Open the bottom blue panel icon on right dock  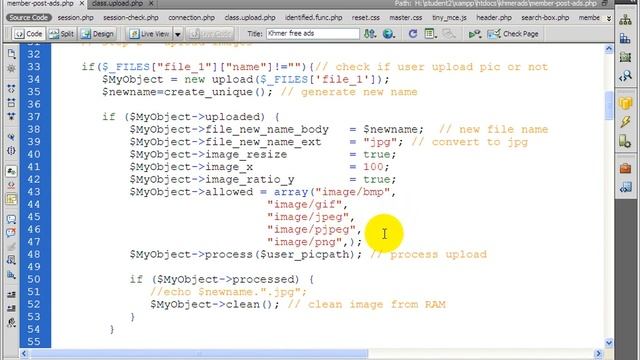click(625, 187)
